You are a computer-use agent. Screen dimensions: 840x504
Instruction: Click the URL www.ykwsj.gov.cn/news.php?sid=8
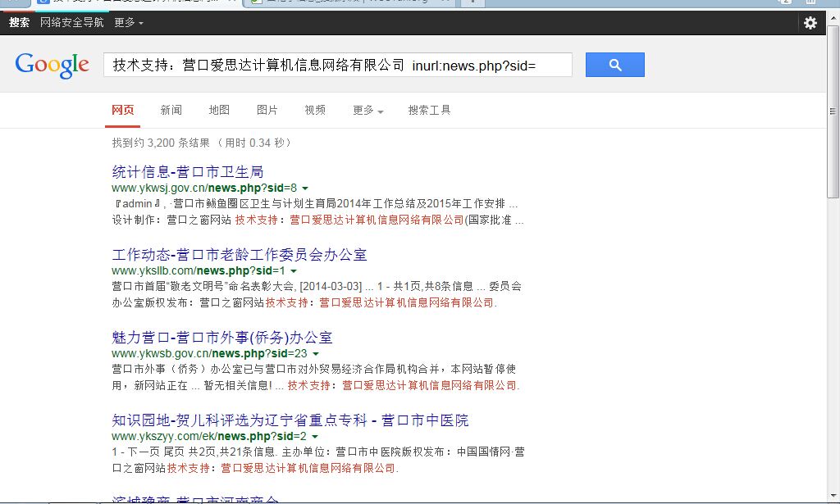point(204,188)
